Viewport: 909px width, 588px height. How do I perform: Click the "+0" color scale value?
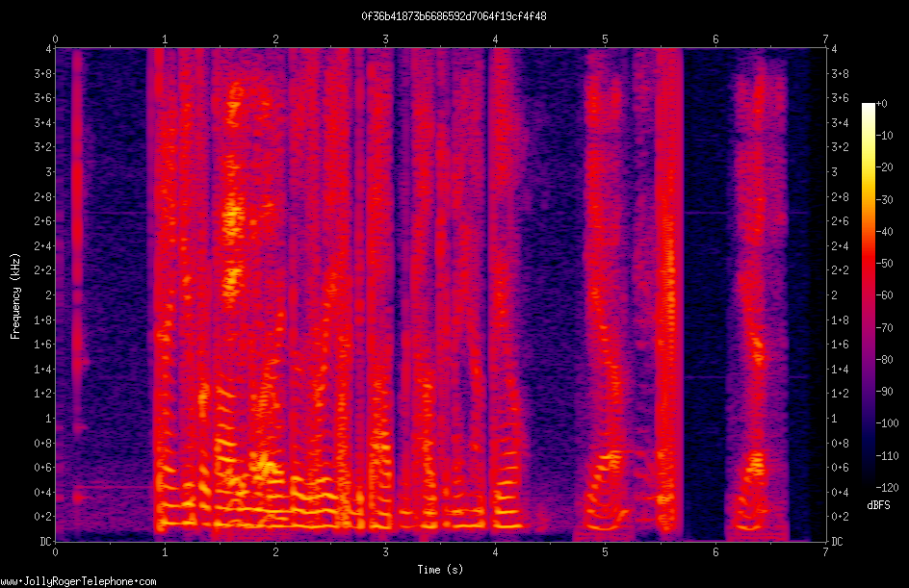click(882, 104)
